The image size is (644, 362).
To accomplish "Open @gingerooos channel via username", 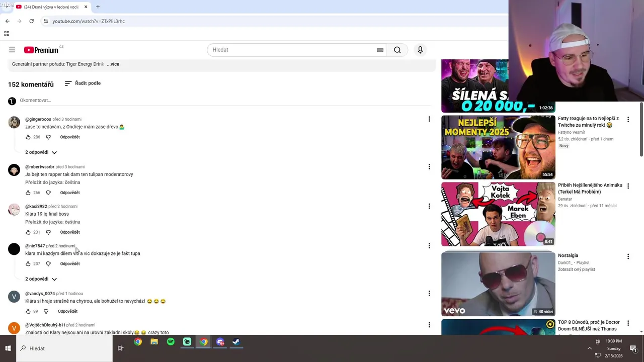I will [x=38, y=119].
